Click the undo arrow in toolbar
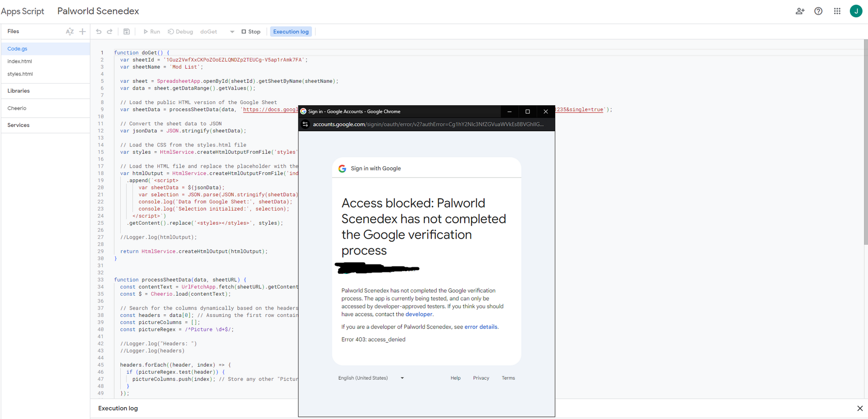The image size is (868, 419). tap(99, 32)
